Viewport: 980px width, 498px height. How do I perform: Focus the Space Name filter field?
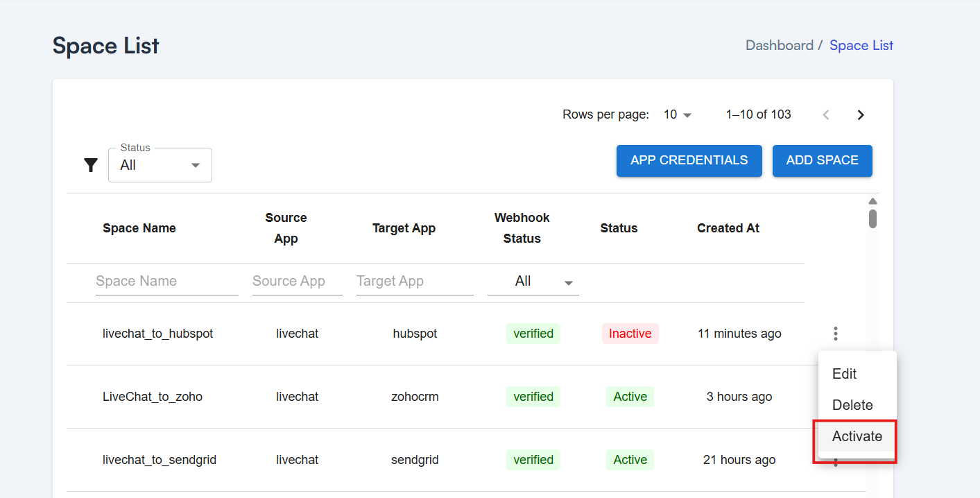point(167,281)
